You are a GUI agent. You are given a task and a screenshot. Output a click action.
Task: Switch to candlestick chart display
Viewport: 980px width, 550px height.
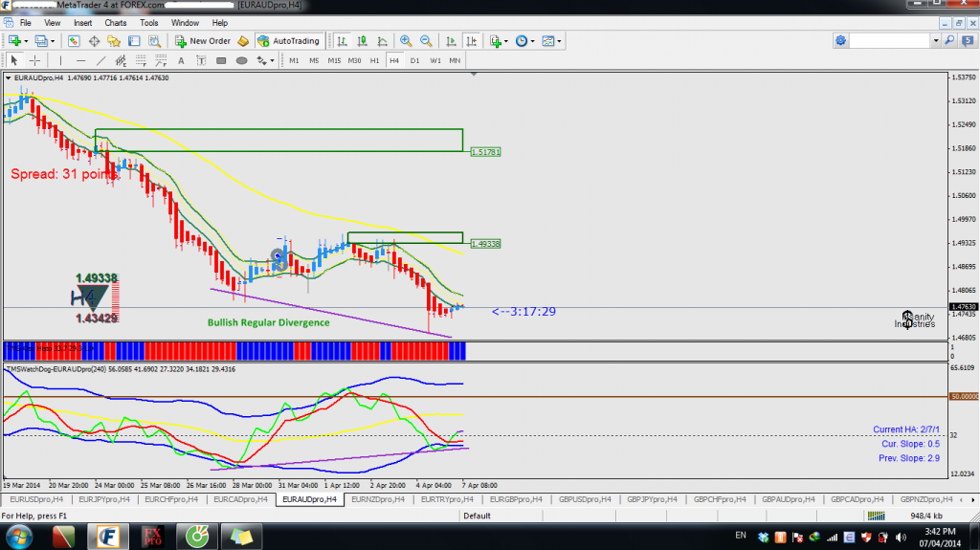(x=362, y=40)
